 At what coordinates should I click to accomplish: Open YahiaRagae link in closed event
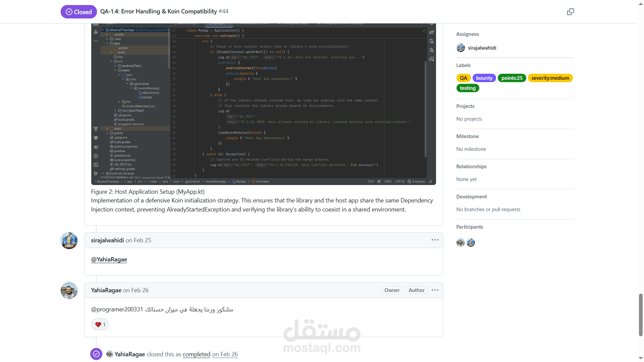click(130, 354)
